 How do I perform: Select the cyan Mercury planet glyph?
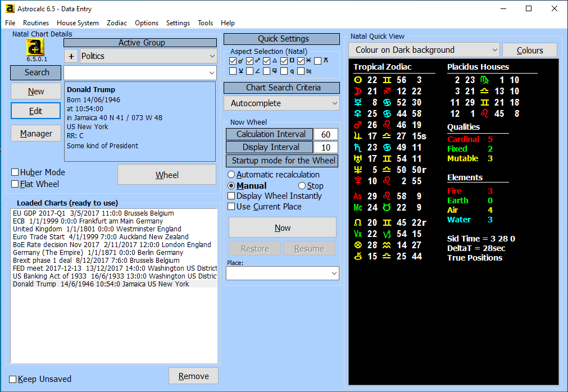(358, 102)
